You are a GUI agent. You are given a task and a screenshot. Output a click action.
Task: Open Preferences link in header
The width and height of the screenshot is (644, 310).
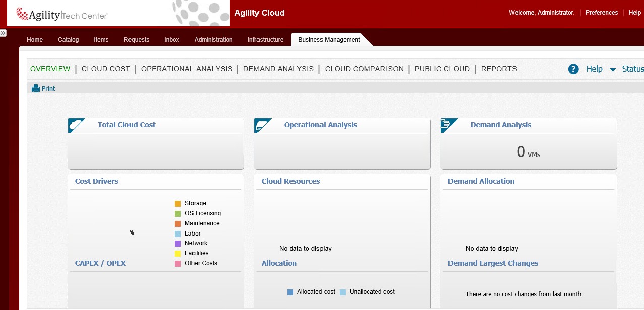601,13
